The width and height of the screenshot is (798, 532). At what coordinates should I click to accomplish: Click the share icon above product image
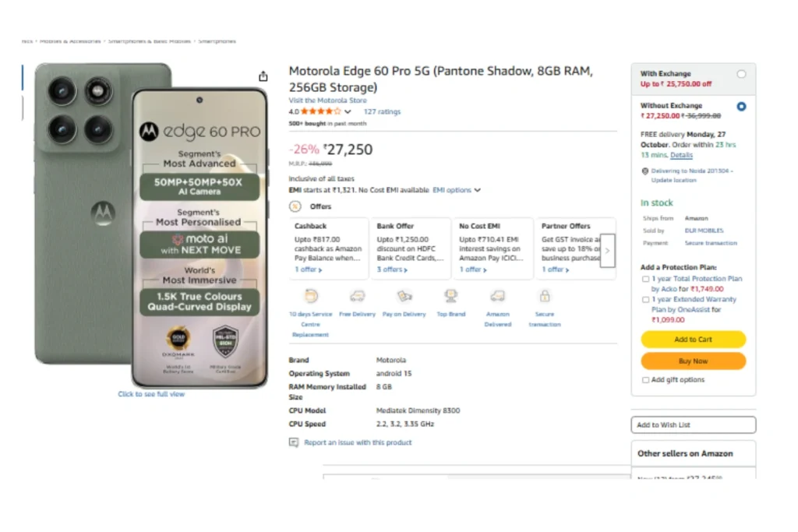(263, 76)
